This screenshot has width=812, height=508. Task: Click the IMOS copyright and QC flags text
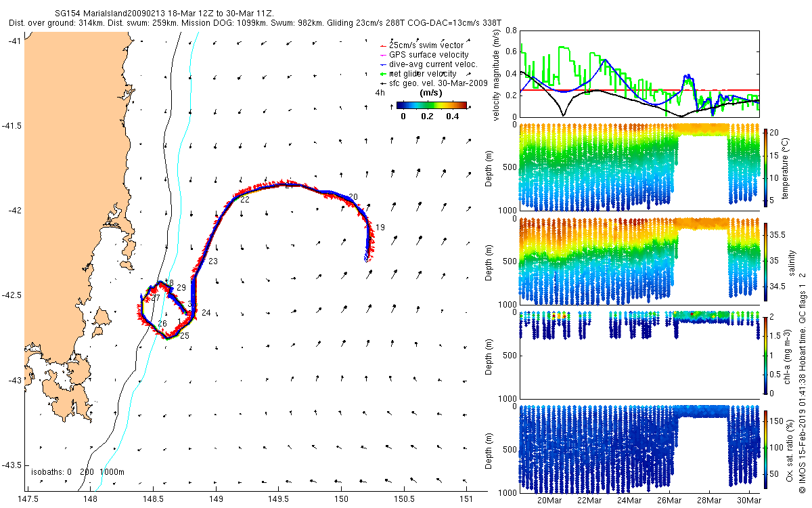[803, 382]
